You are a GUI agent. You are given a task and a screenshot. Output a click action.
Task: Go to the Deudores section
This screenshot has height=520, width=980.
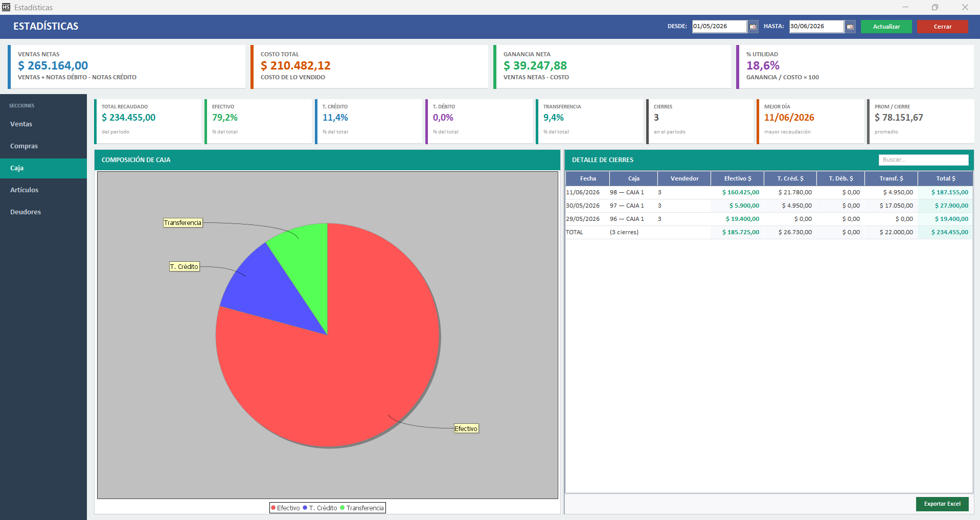[x=43, y=212]
